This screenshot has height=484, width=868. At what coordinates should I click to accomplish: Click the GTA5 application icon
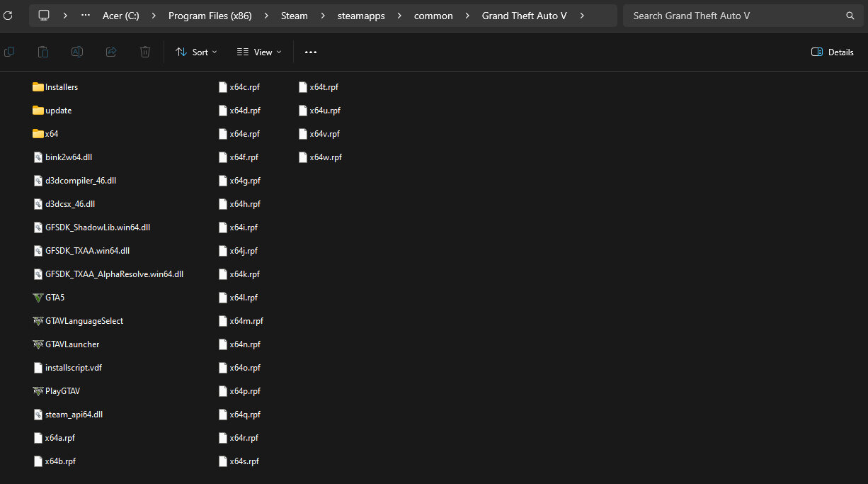[x=38, y=298]
